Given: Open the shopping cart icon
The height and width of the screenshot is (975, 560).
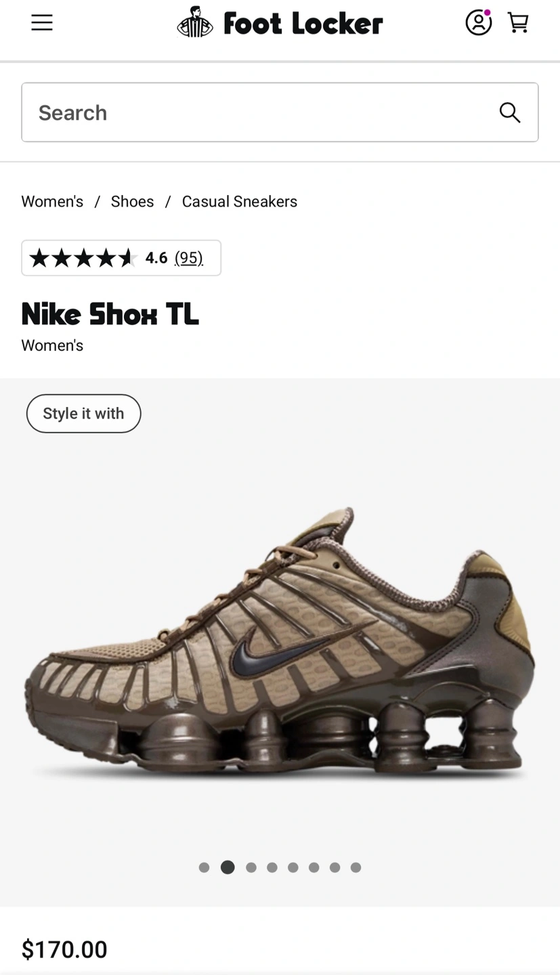Looking at the screenshot, I should pos(518,23).
